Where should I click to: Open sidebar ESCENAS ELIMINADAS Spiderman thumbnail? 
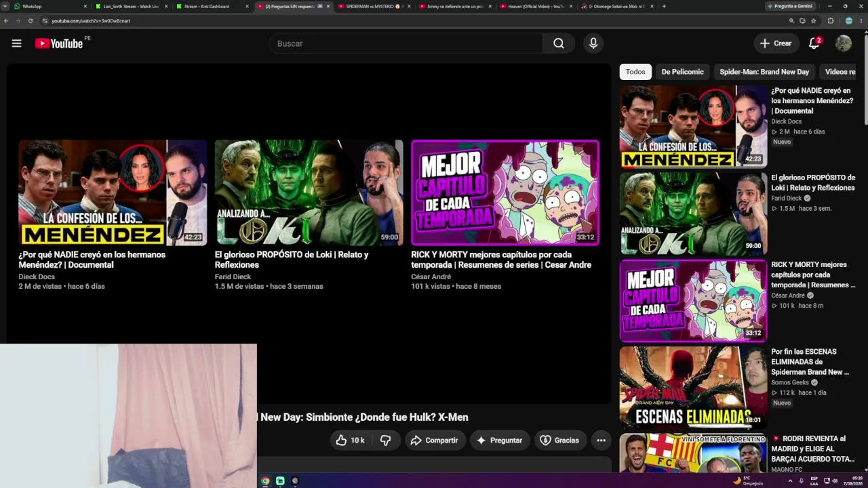(694, 388)
